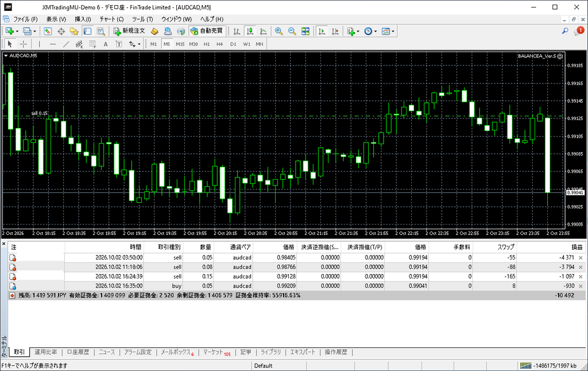Screen dimensions: 588x371
Task: Open the templates dropdown arrow
Action: 393,31
